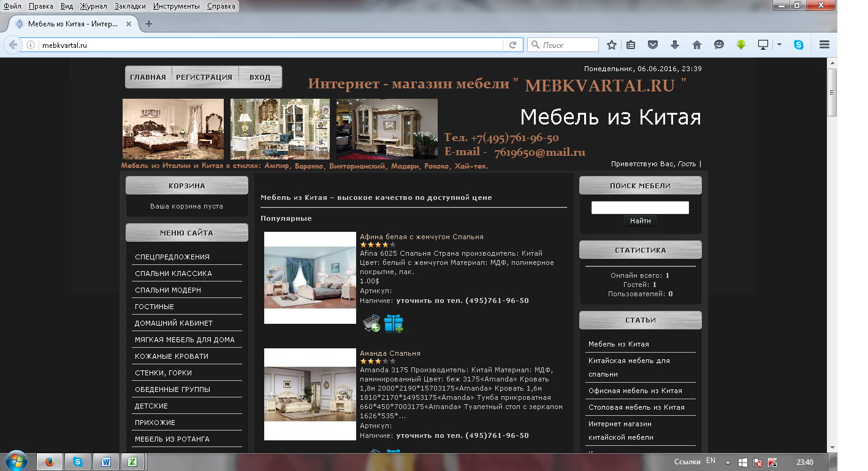Open the Firefox hamburger menu
Image resolution: width=868 pixels, height=471 pixels.
tap(824, 45)
